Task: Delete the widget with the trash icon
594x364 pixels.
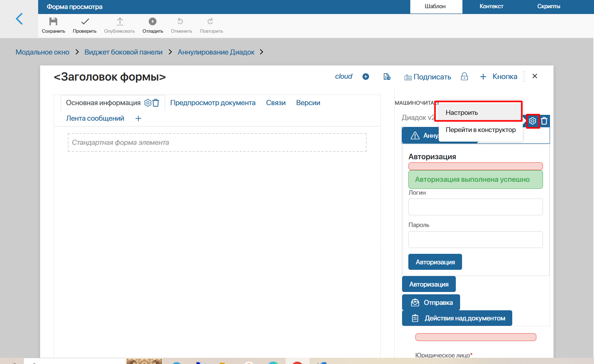Action: coord(544,121)
